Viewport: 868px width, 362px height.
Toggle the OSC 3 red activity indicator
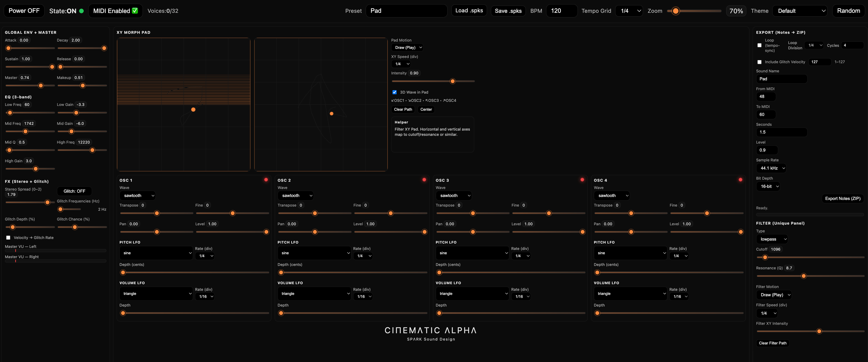point(582,180)
